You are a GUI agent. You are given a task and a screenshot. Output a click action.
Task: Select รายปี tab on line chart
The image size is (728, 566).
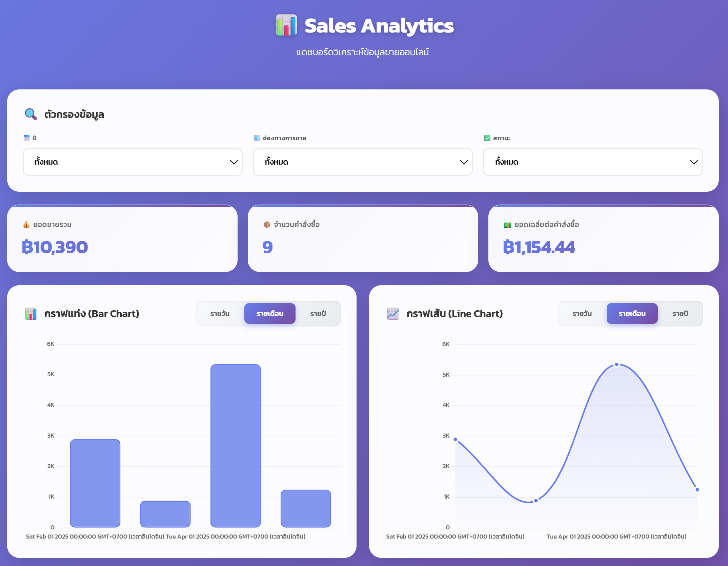pos(680,314)
